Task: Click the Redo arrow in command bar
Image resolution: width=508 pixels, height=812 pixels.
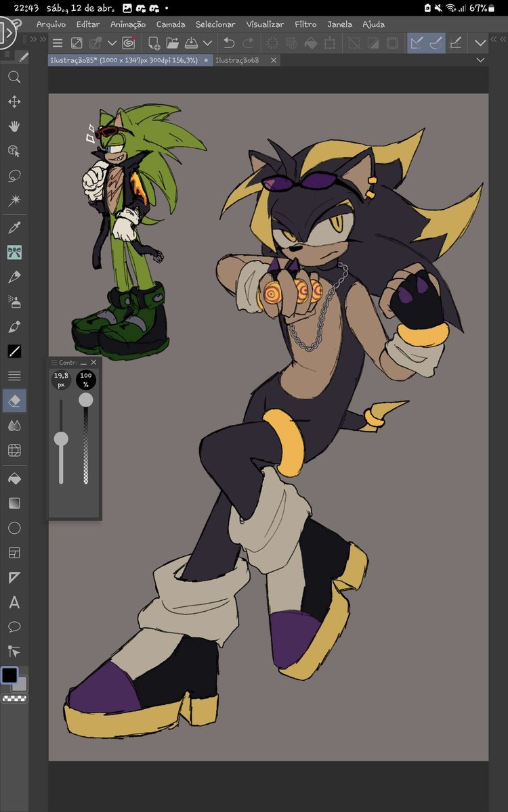Action: point(248,43)
